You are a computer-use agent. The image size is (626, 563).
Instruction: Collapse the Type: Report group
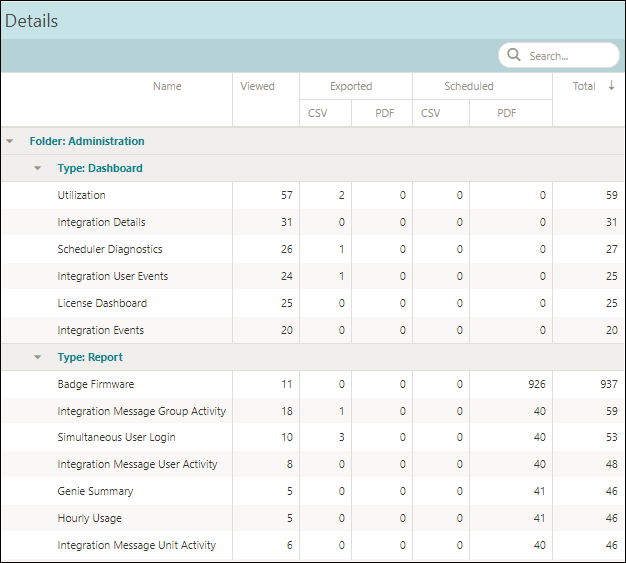pyautogui.click(x=38, y=357)
